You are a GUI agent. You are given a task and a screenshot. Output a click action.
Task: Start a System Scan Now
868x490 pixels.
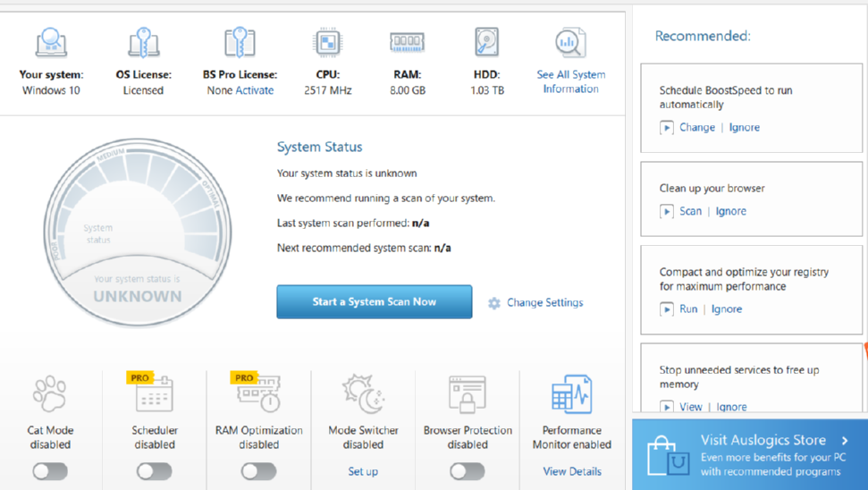click(x=375, y=301)
